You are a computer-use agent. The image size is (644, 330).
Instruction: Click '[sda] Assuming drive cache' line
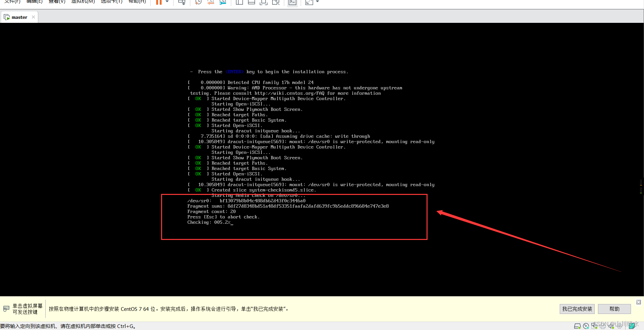[x=279, y=136]
